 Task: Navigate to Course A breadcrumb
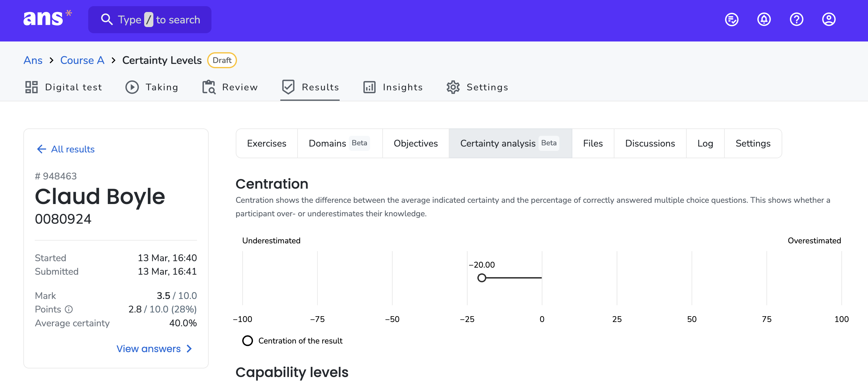[x=82, y=60]
